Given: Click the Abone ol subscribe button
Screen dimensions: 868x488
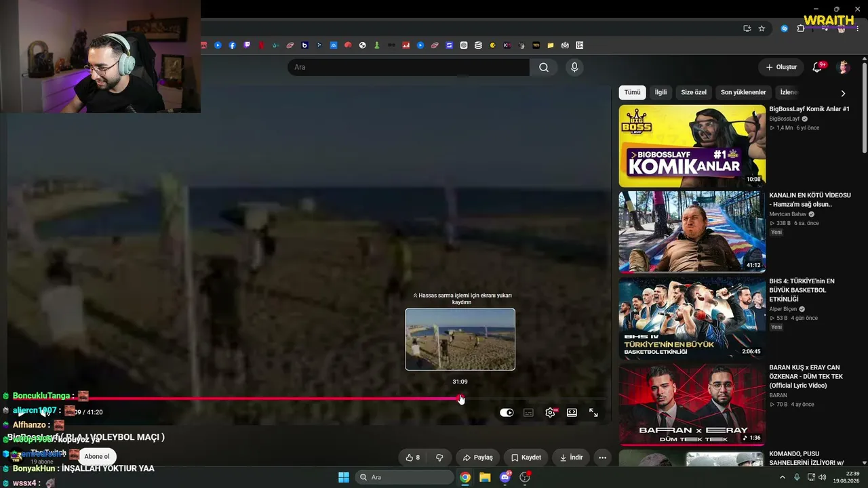Looking at the screenshot, I should (x=96, y=457).
